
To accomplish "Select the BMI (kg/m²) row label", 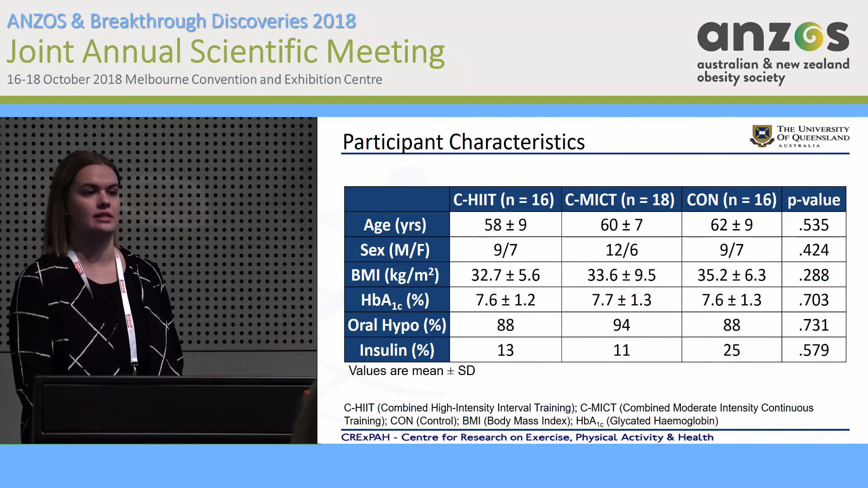I will coord(396,275).
